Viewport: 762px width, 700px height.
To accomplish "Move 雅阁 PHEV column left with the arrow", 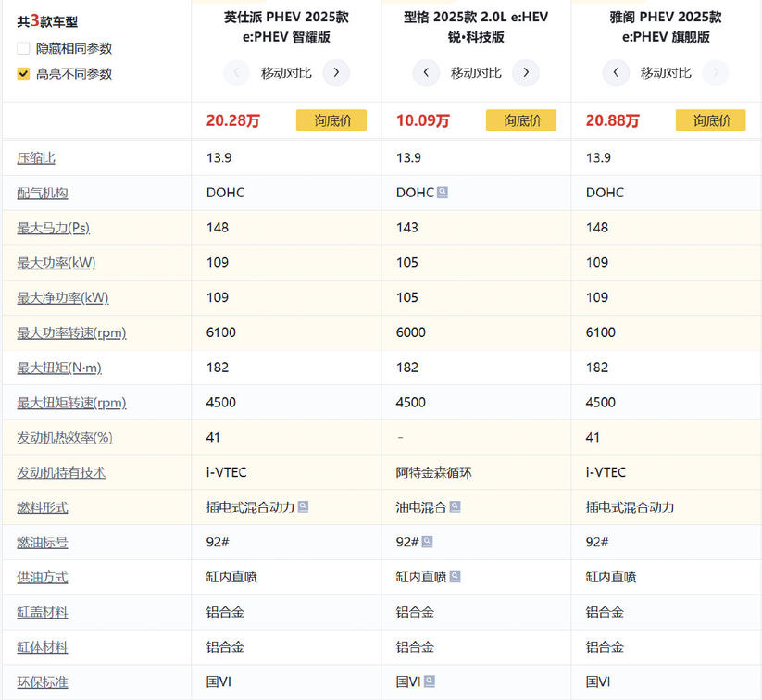I will [616, 73].
